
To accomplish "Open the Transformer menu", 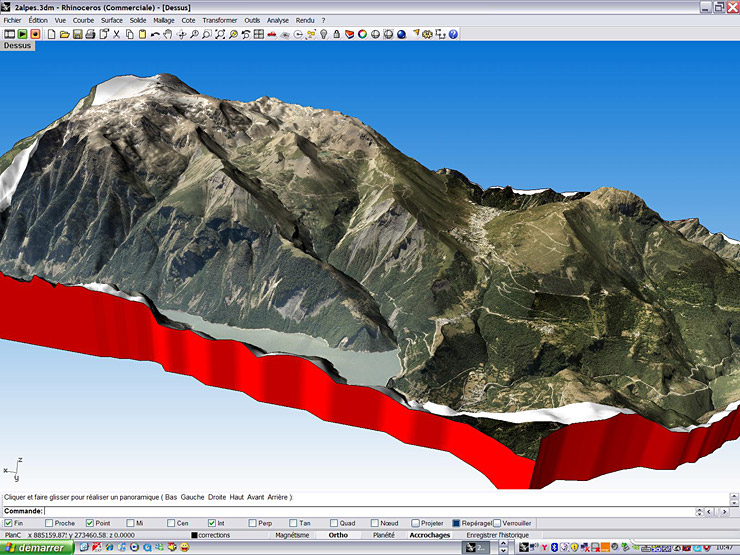I will [219, 20].
